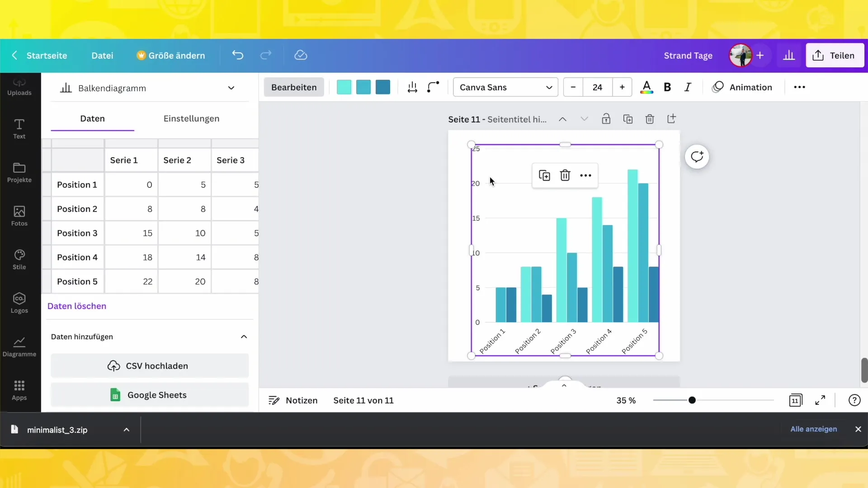Click the undo arrow icon

click(x=237, y=55)
